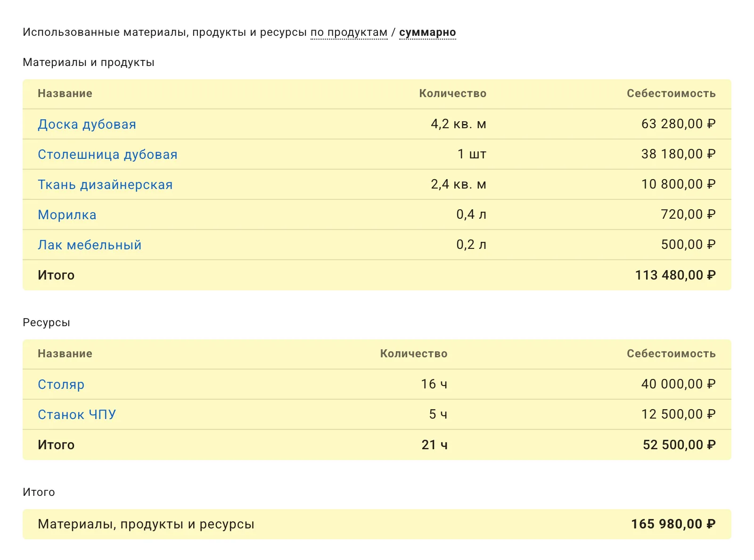Click the 'Материалы и продукты' section heading
754x560 pixels.
pyautogui.click(x=89, y=61)
